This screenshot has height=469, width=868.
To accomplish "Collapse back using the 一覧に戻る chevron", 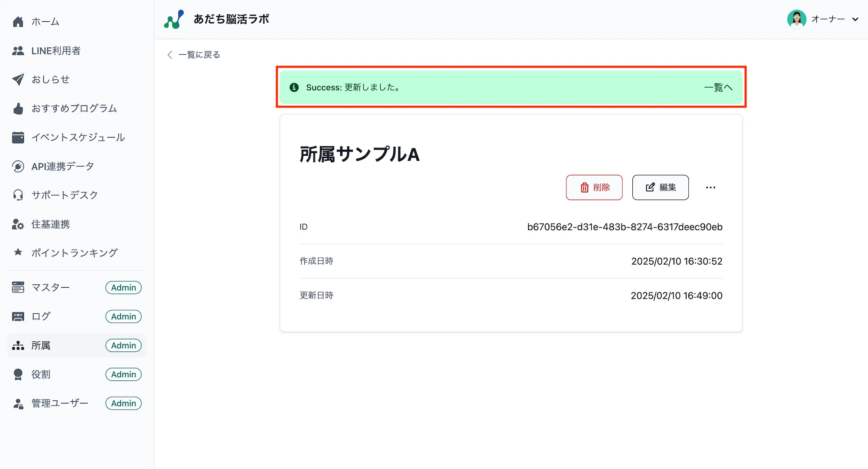I will [169, 55].
